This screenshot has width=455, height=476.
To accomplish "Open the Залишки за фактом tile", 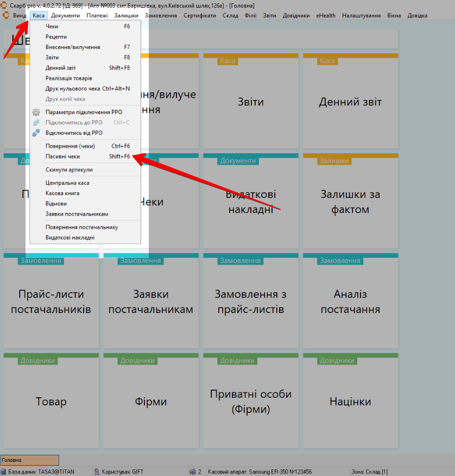I will tap(350, 202).
